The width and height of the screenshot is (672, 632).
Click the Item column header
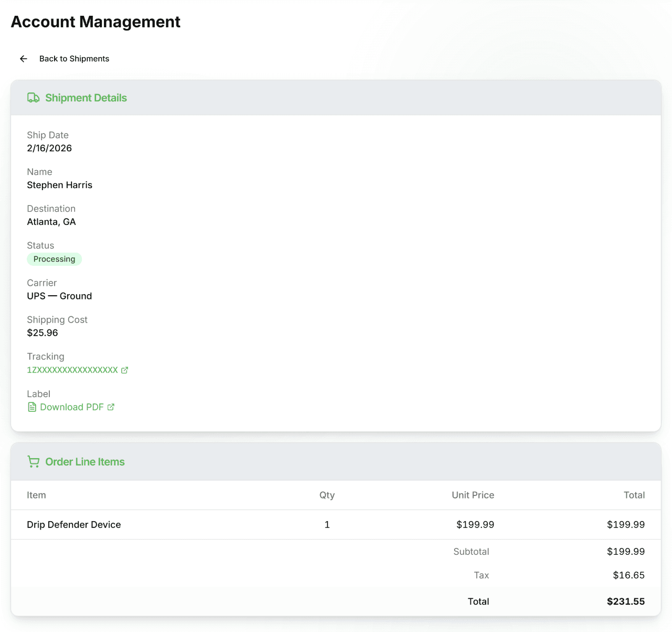[36, 495]
